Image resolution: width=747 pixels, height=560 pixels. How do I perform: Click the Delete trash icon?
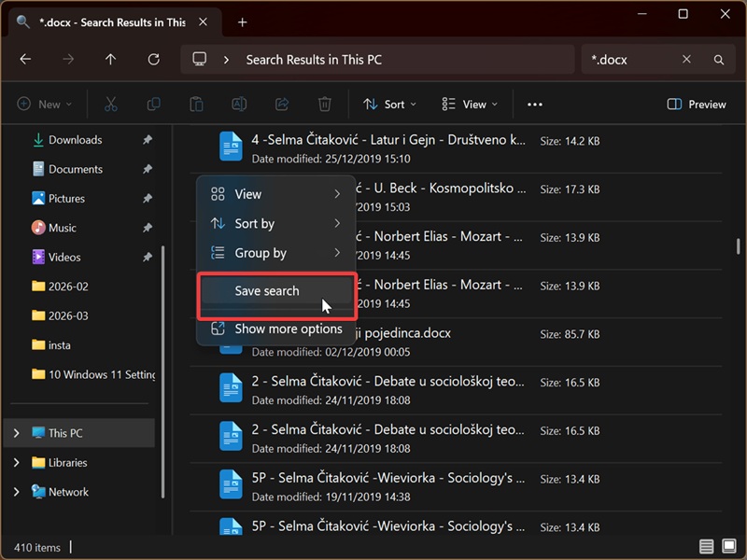pyautogui.click(x=324, y=104)
